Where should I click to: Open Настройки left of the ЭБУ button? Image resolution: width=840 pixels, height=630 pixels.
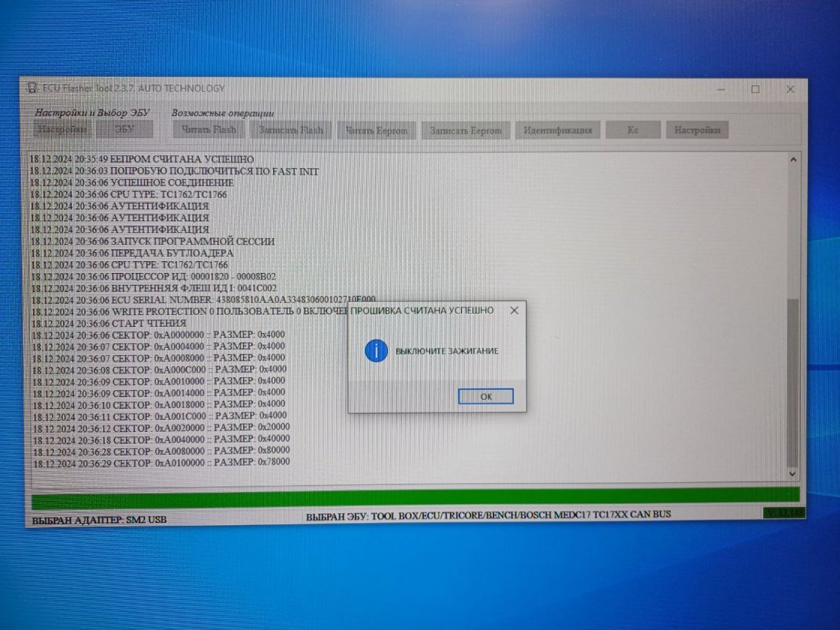coord(62,129)
